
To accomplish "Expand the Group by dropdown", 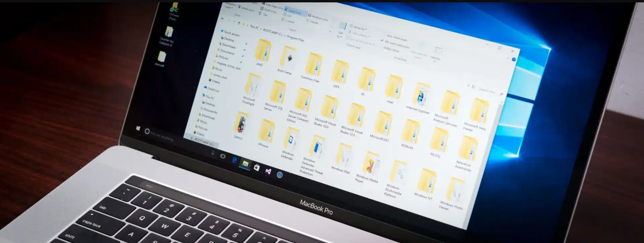I will click(358, 28).
